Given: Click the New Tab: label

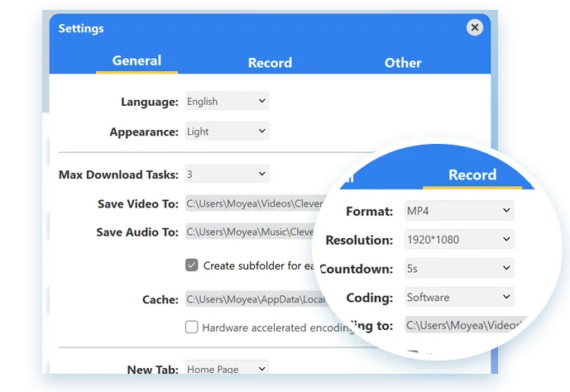Looking at the screenshot, I should coord(153,369).
